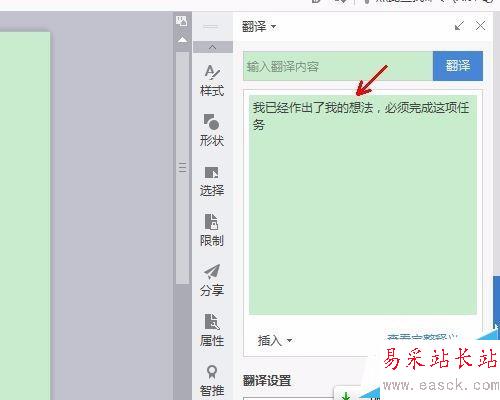This screenshot has width=500, height=400.
Task: Focus the 输入翻译内容 input field
Action: tap(338, 66)
